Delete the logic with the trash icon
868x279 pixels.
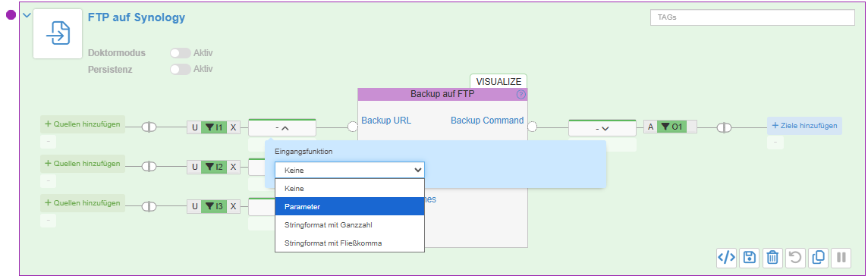[x=773, y=258]
